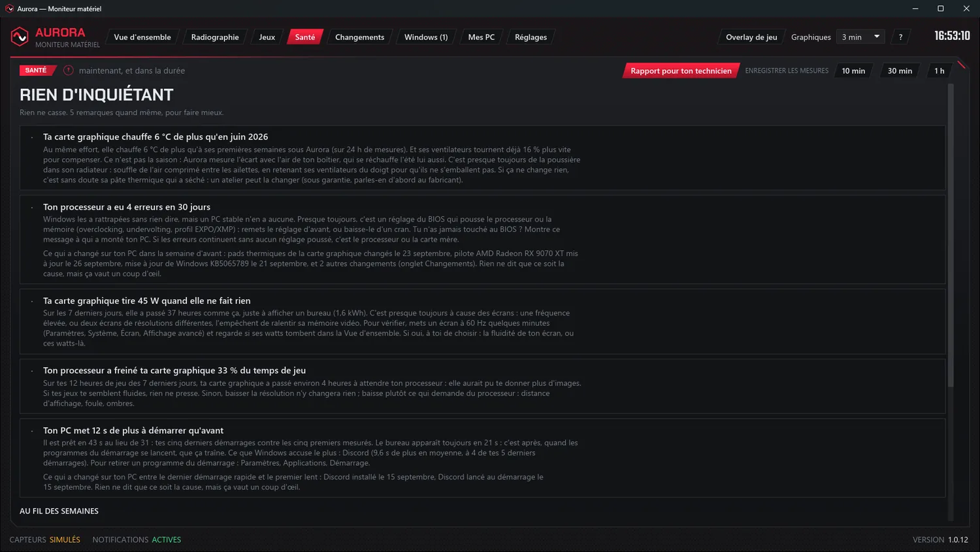Expand the Graphiques 3 min dropdown
The width and height of the screenshot is (980, 552).
[861, 37]
